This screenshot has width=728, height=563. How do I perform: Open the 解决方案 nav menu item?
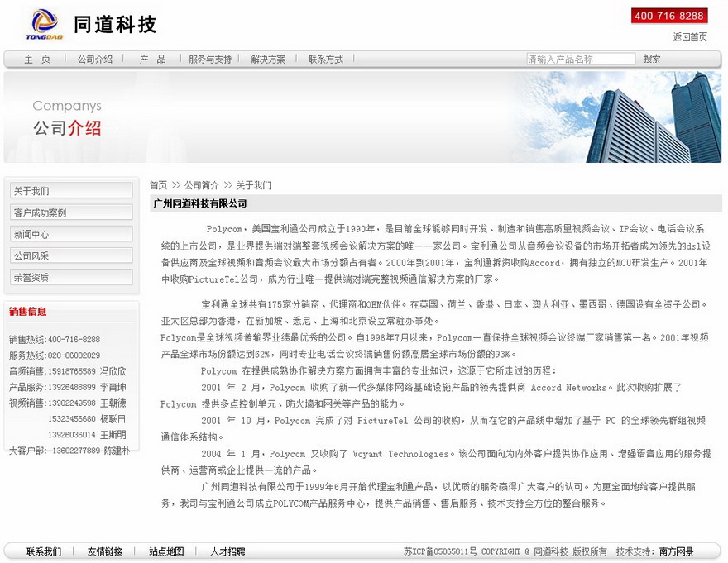[268, 59]
